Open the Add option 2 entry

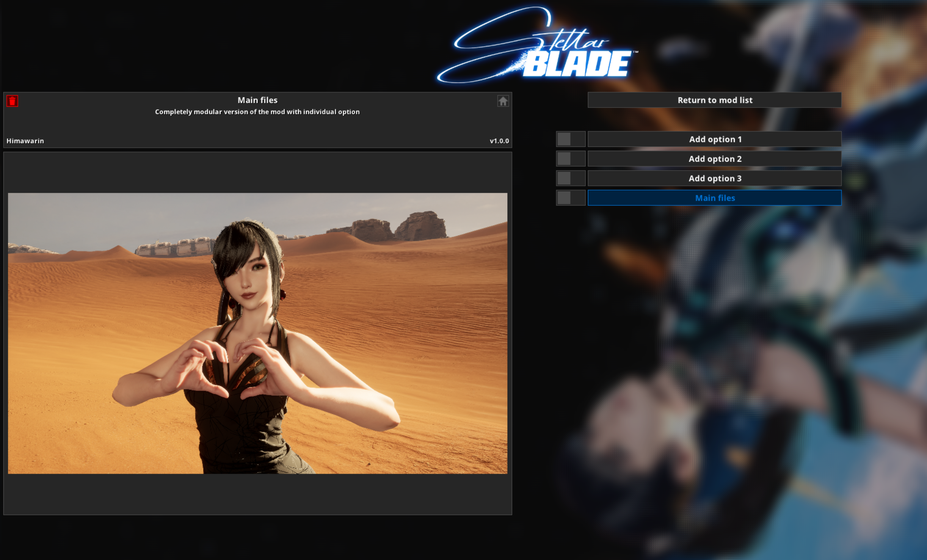point(715,159)
